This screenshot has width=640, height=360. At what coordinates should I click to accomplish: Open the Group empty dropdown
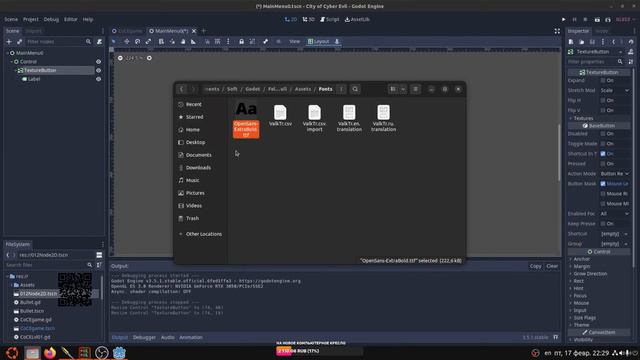pos(615,244)
